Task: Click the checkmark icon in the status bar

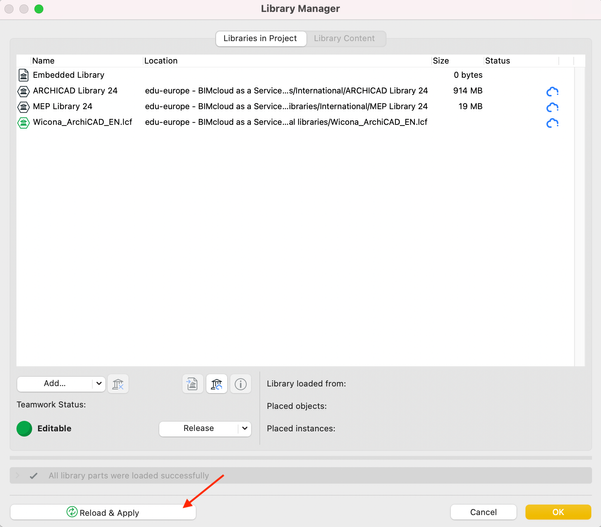Action: 34,476
